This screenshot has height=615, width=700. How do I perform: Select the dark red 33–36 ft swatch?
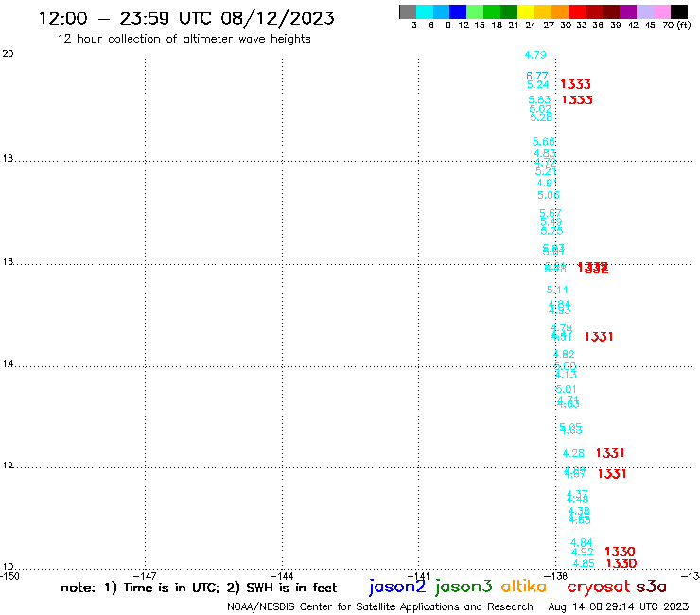(x=594, y=11)
